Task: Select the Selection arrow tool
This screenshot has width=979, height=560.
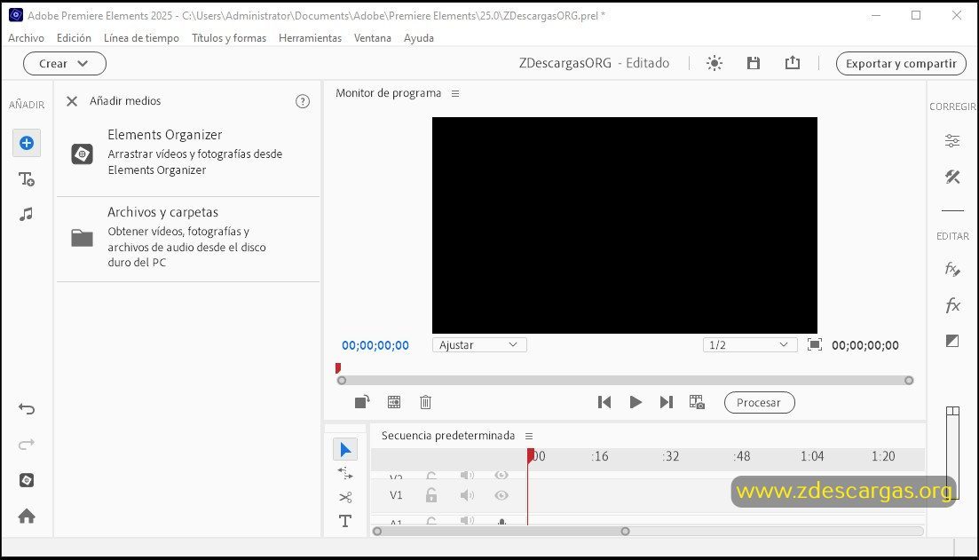Action: (345, 449)
